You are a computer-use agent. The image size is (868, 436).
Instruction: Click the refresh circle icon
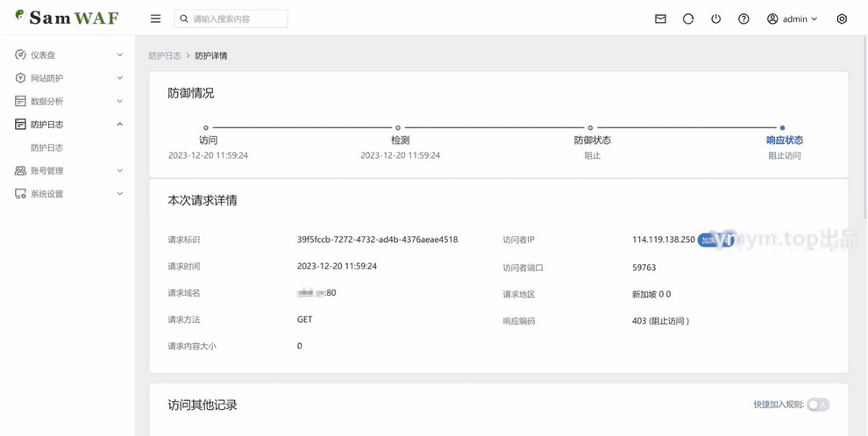pyautogui.click(x=688, y=18)
